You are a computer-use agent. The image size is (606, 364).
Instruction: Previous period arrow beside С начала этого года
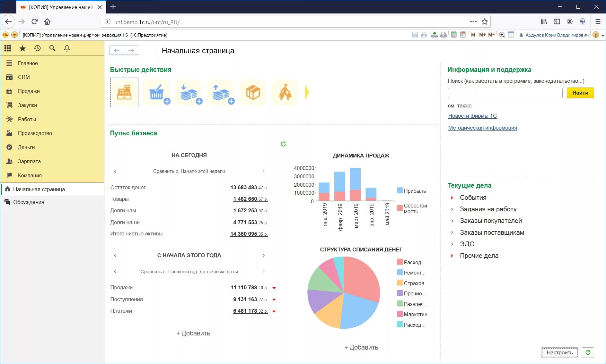coord(115,255)
